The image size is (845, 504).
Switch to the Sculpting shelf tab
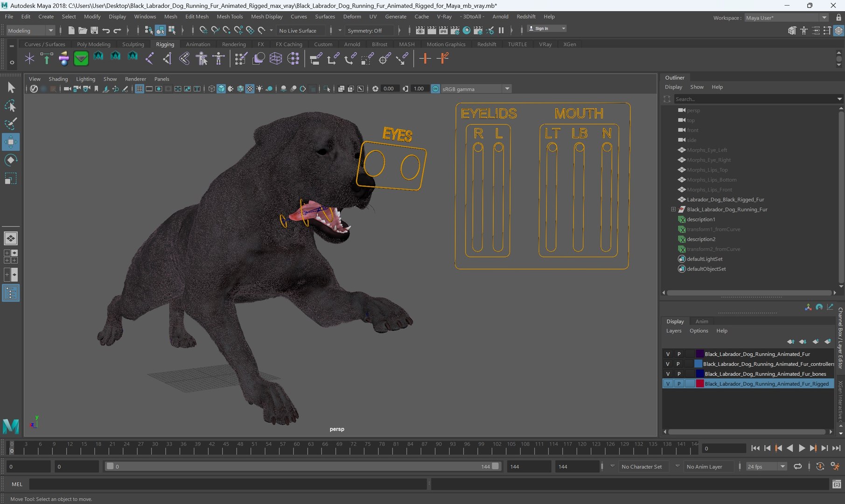point(133,44)
